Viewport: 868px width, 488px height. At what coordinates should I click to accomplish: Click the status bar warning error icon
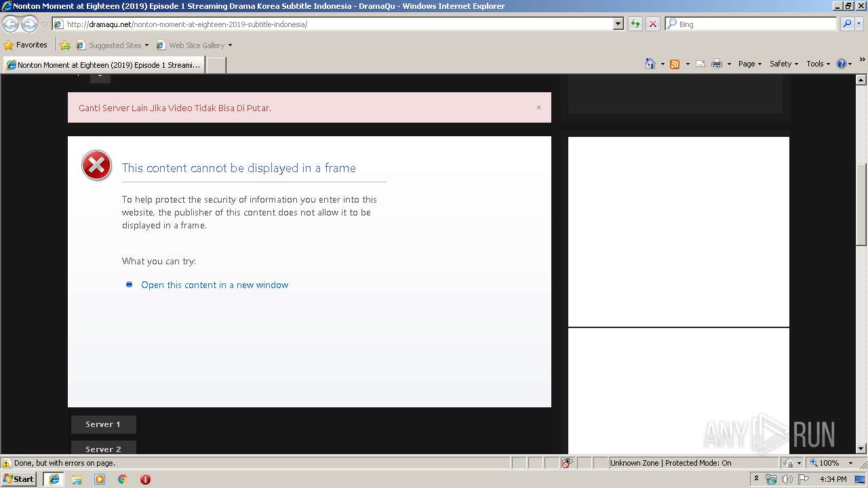(x=7, y=463)
